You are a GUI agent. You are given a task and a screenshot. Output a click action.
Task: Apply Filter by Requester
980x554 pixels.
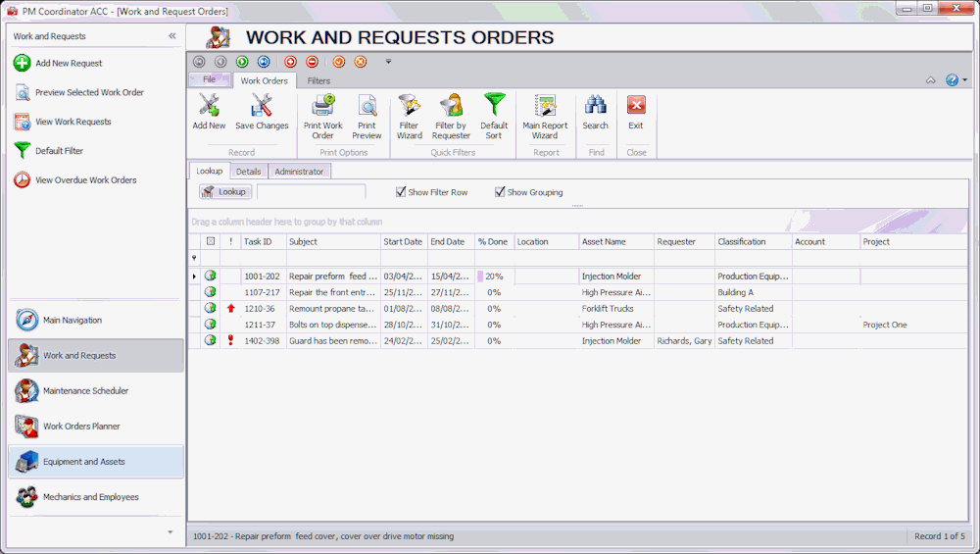(451, 107)
